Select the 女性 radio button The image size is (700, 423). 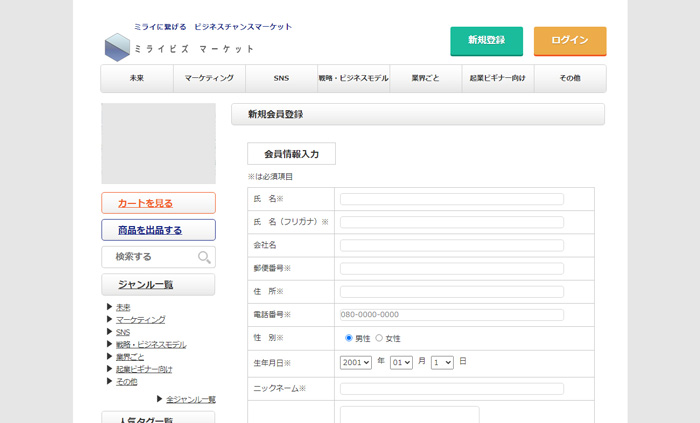[379, 338]
